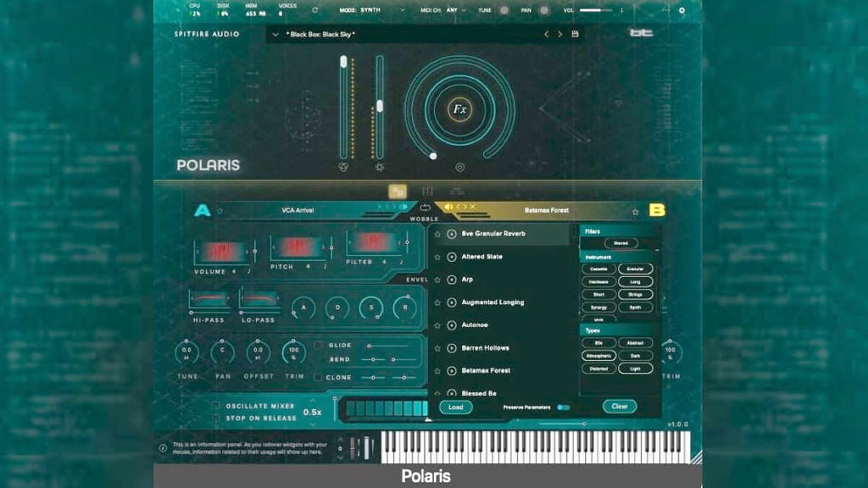
Task: Mute sound B via speaker icon
Action: [x=449, y=207]
